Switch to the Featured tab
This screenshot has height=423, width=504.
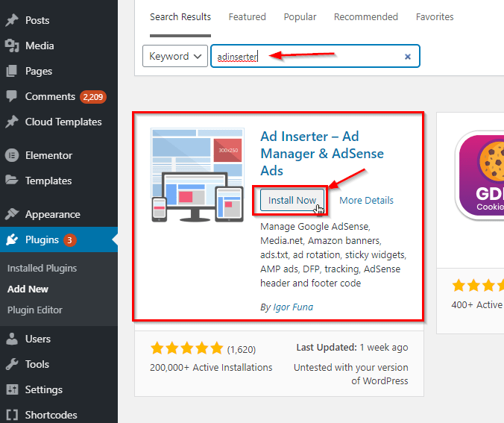pos(248,16)
